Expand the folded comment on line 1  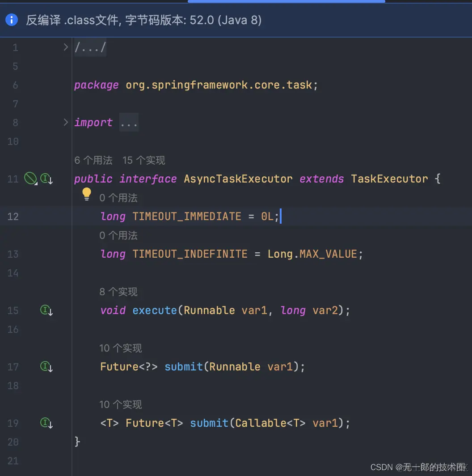(x=66, y=47)
